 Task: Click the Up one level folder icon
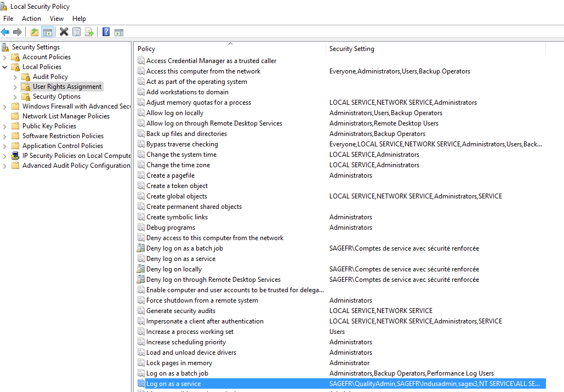[x=35, y=32]
